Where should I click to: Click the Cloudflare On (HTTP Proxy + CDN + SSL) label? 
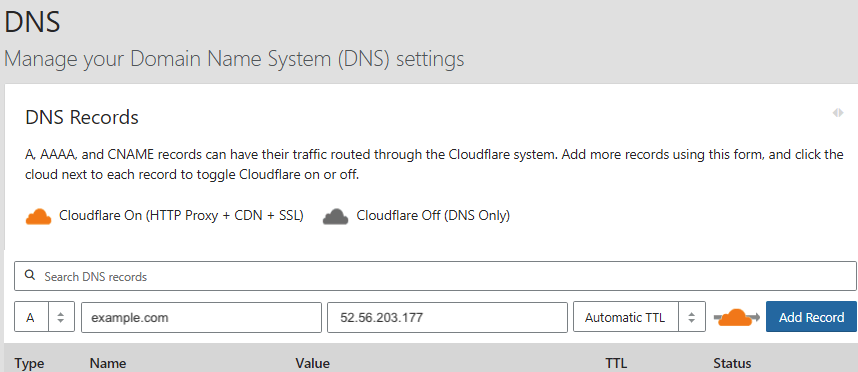[181, 216]
